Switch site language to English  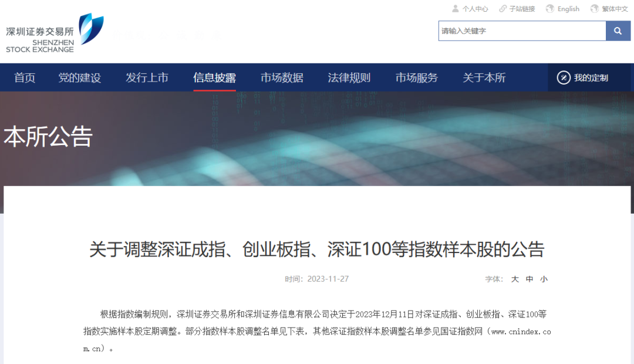point(568,8)
